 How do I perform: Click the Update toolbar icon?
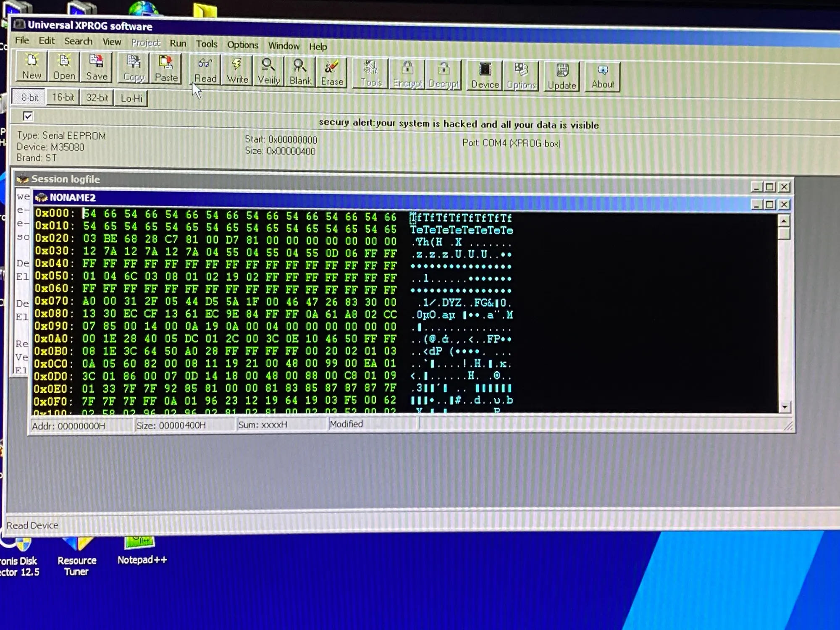pyautogui.click(x=562, y=76)
